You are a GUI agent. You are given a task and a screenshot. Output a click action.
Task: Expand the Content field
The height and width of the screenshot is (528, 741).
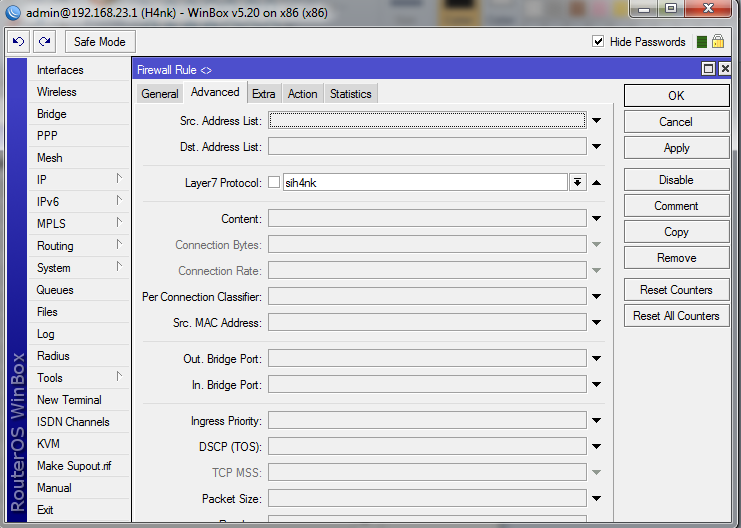[596, 218]
